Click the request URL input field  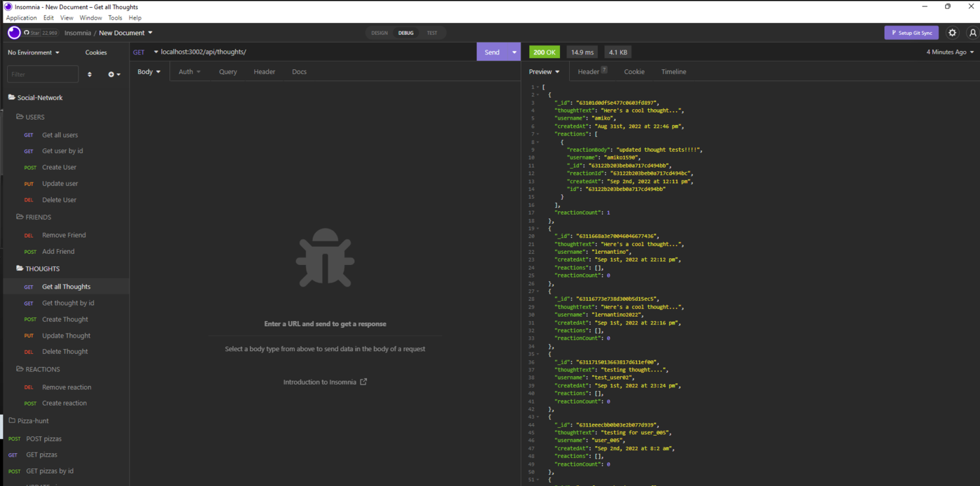coord(280,52)
